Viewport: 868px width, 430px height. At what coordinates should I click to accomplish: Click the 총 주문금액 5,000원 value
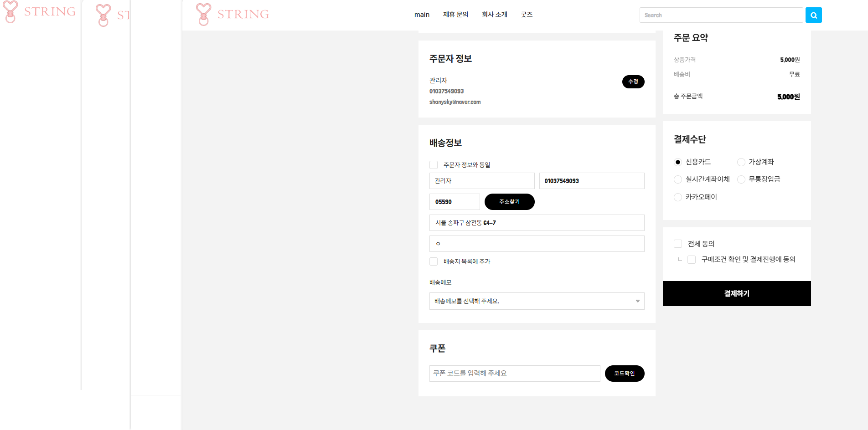[x=789, y=97]
